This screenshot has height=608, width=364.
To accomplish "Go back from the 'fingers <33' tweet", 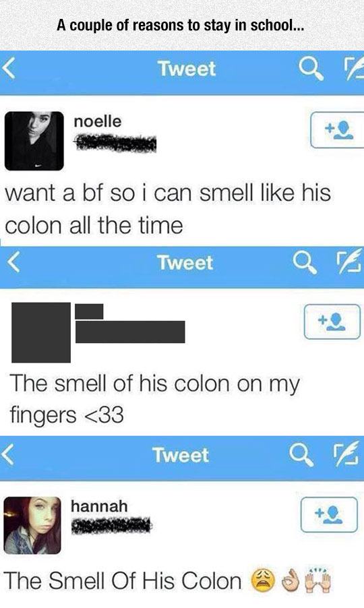I will pos(14,262).
